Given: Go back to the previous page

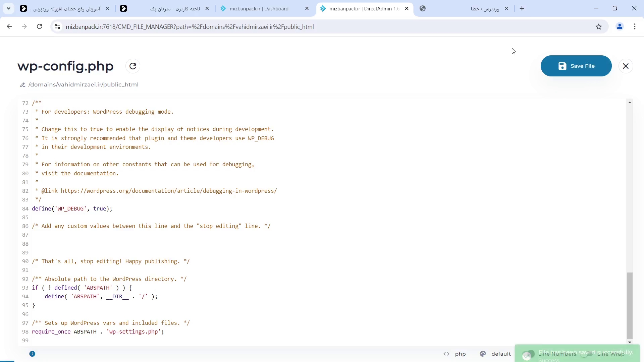Looking at the screenshot, I should pyautogui.click(x=9, y=26).
